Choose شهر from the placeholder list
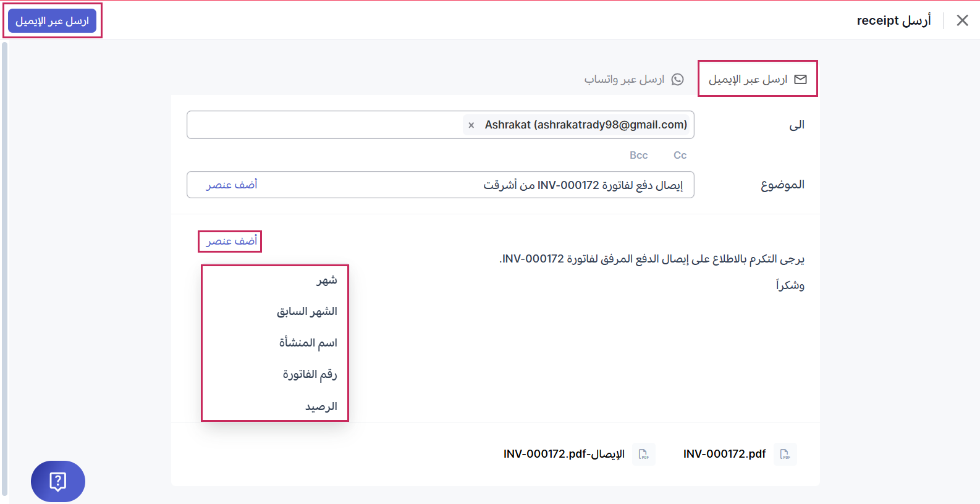 coord(327,280)
